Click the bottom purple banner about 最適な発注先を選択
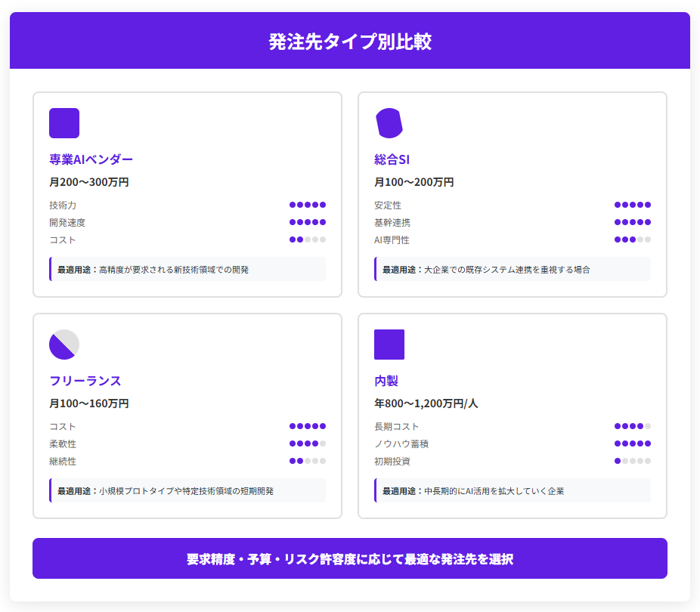 [x=350, y=559]
